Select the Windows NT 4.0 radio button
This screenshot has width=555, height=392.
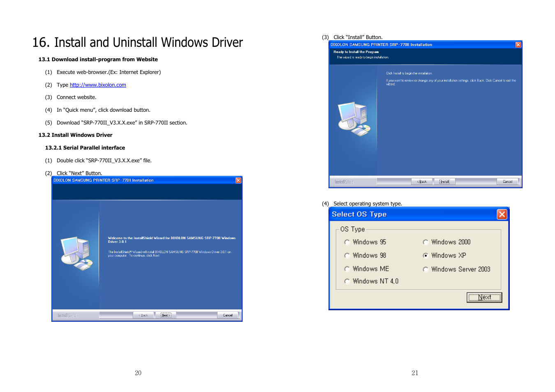347,281
